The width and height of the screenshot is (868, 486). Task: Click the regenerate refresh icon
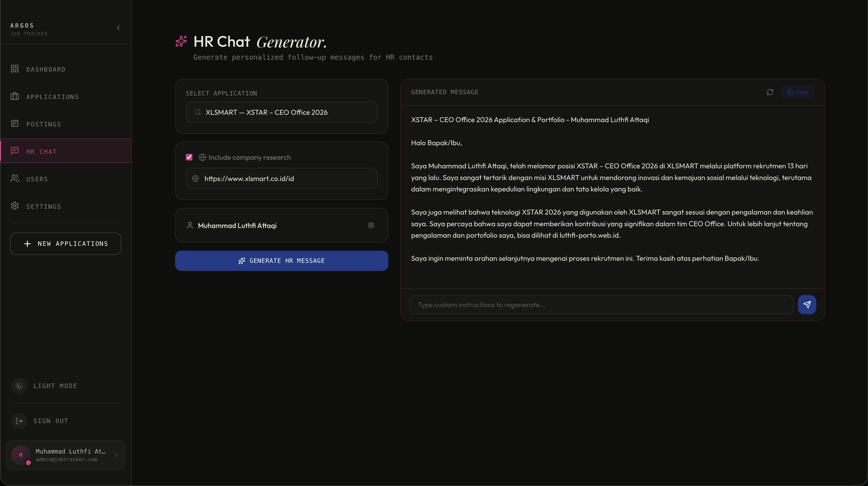[x=770, y=92]
